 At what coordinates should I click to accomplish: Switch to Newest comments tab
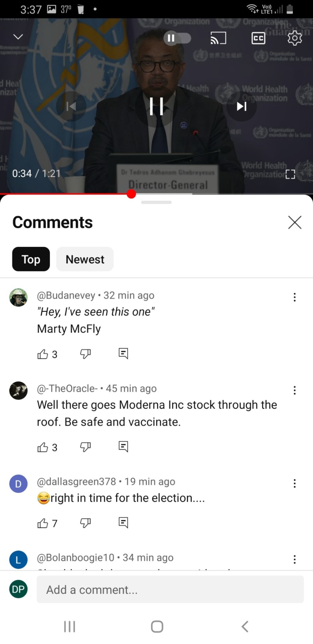[85, 259]
